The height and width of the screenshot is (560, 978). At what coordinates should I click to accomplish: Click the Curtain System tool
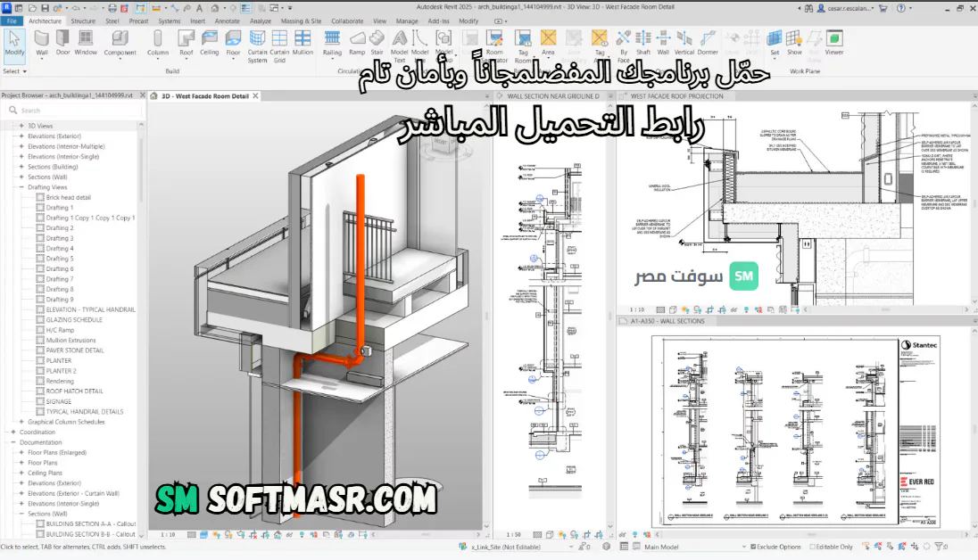pyautogui.click(x=257, y=46)
